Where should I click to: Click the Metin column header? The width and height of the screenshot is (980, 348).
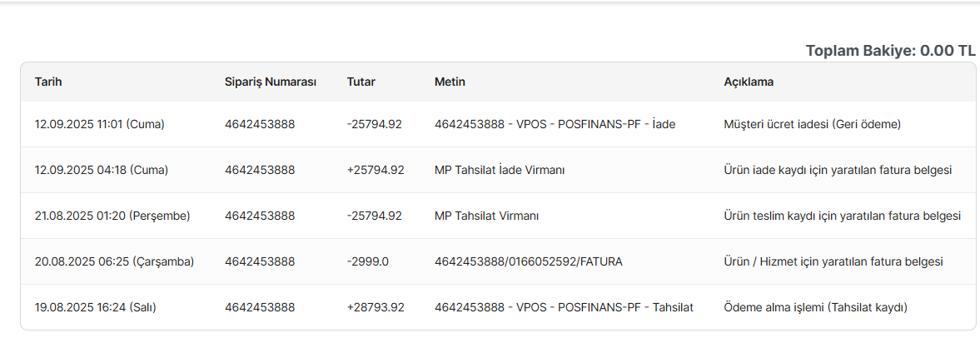tap(450, 82)
